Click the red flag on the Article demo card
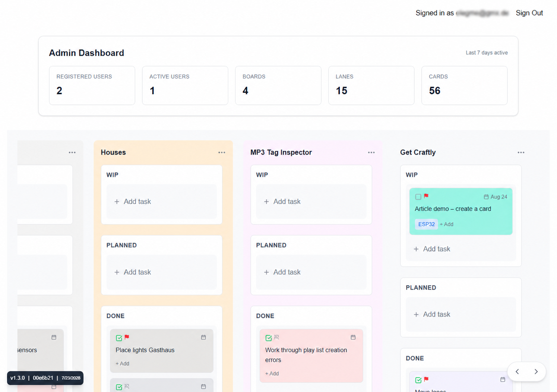This screenshot has height=392, width=557. 426,196
